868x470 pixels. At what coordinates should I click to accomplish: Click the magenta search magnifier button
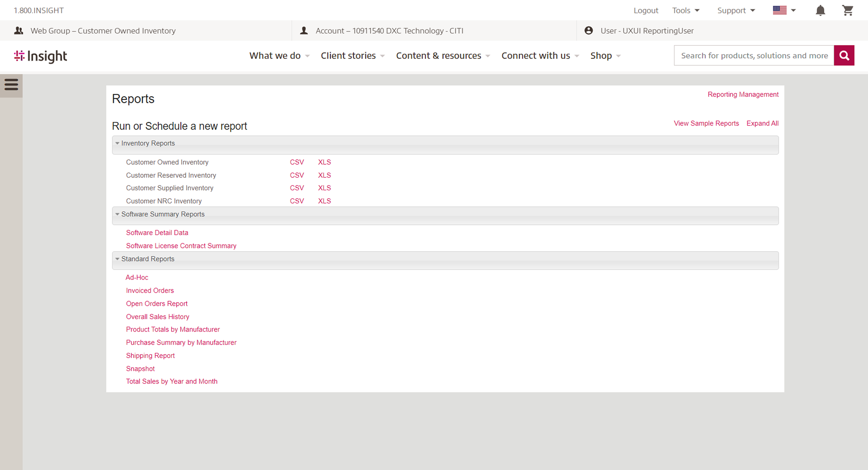pyautogui.click(x=844, y=55)
